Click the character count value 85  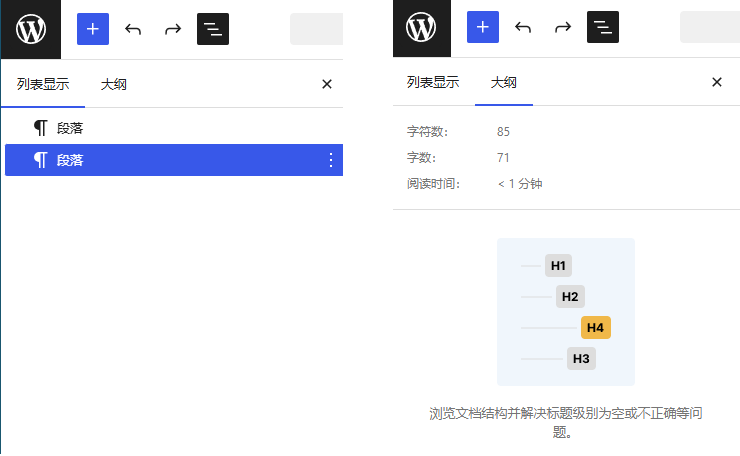503,132
